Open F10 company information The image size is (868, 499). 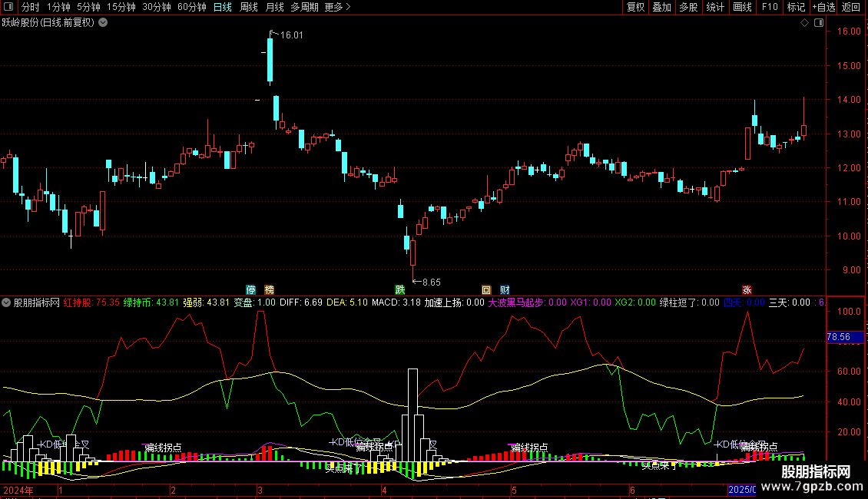770,7
